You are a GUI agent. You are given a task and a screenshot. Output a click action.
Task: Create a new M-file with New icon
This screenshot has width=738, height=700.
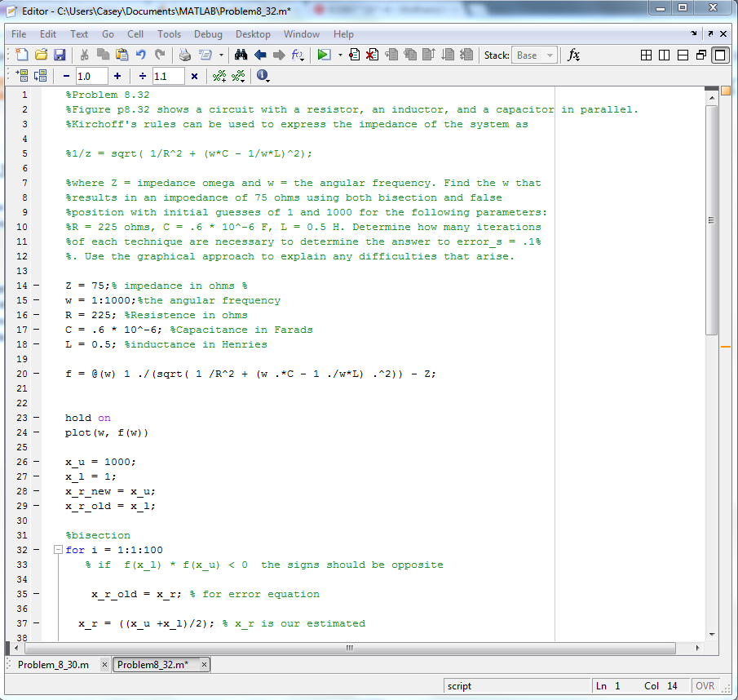coord(22,55)
